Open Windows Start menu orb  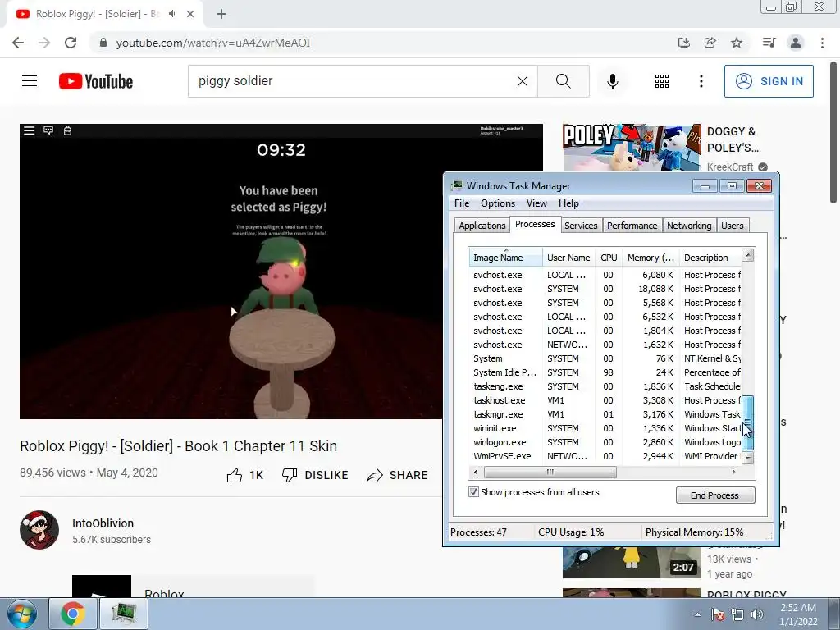coord(22,614)
